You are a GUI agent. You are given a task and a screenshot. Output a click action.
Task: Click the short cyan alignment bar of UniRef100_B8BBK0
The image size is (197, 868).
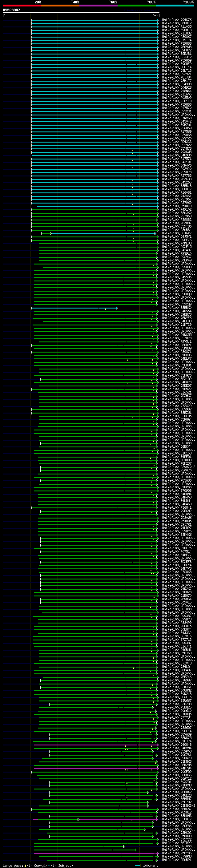(x=74, y=308)
